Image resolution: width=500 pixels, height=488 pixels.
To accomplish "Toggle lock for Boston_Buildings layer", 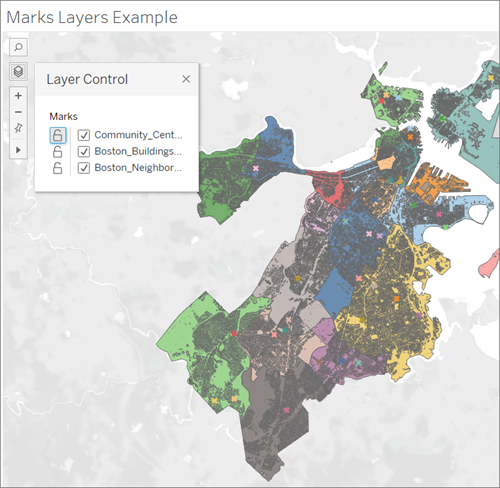I will [x=58, y=152].
